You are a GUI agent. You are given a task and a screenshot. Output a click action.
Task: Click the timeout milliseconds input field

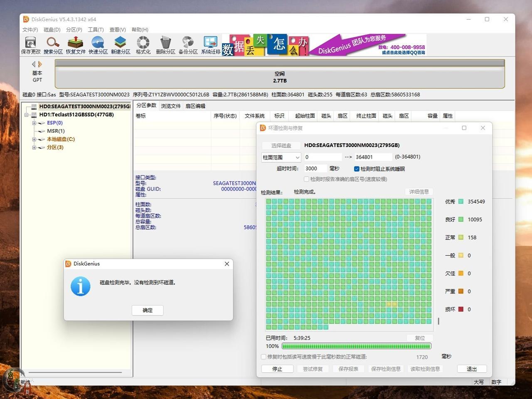[x=315, y=169]
